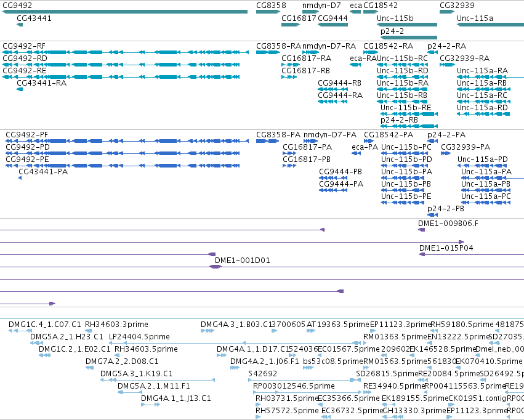Select the Unc-115b-RE transcript label
The image size is (524, 420).
point(406,108)
